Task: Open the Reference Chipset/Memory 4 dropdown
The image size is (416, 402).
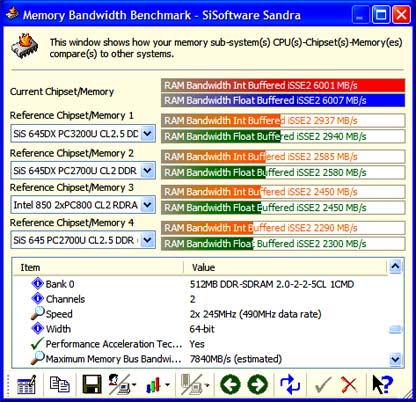Action: pyautogui.click(x=147, y=240)
